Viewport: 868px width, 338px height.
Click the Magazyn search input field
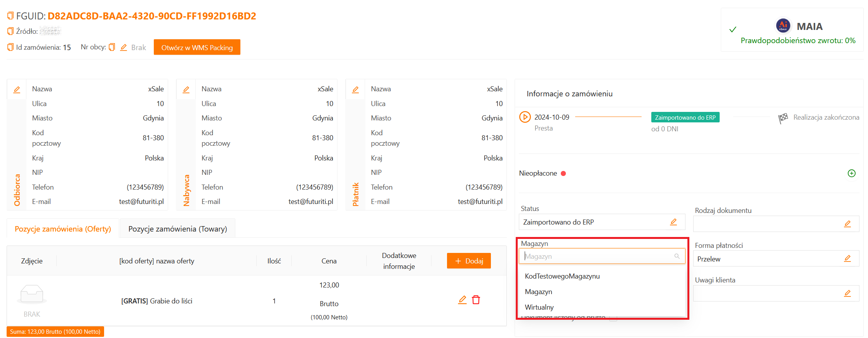[598, 256]
